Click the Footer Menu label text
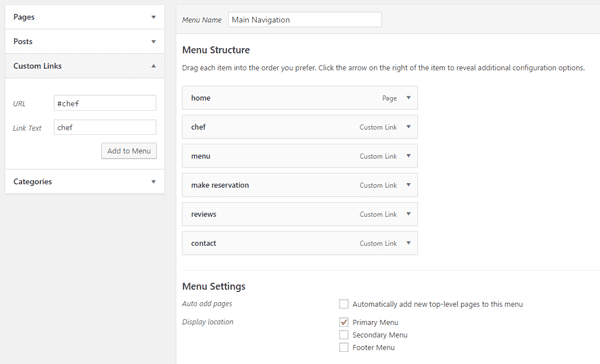The image size is (600, 364). coord(373,348)
